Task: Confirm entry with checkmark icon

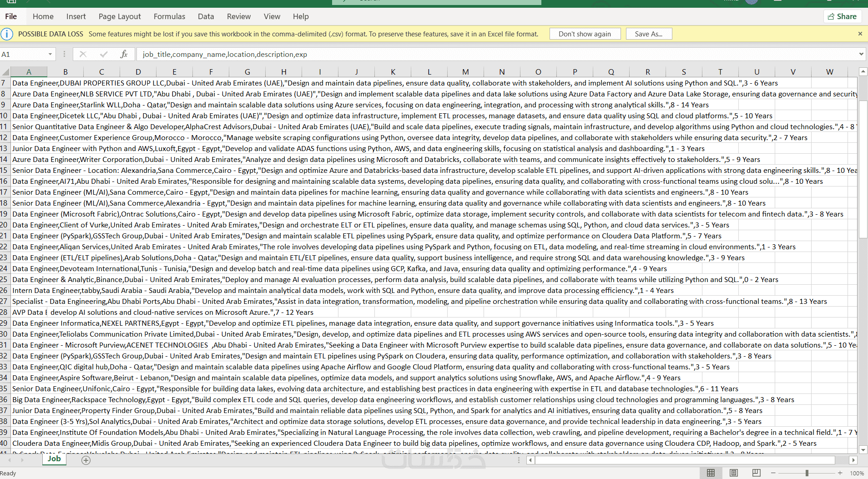Action: [x=104, y=54]
